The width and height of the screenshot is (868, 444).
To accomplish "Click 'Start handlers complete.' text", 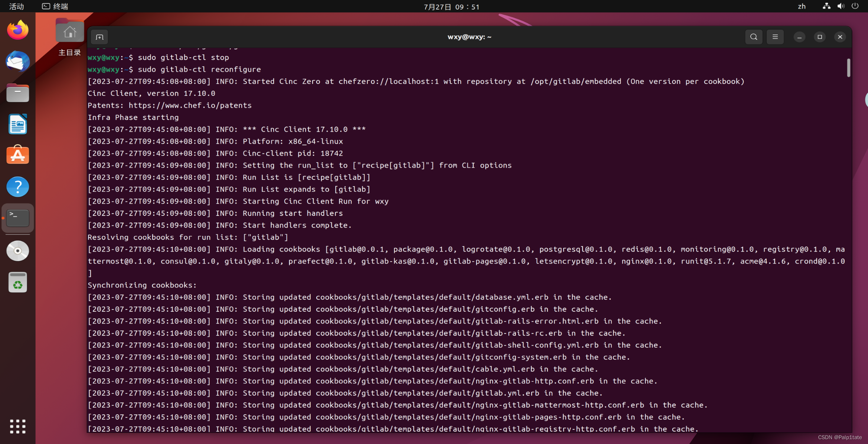I will click(297, 225).
